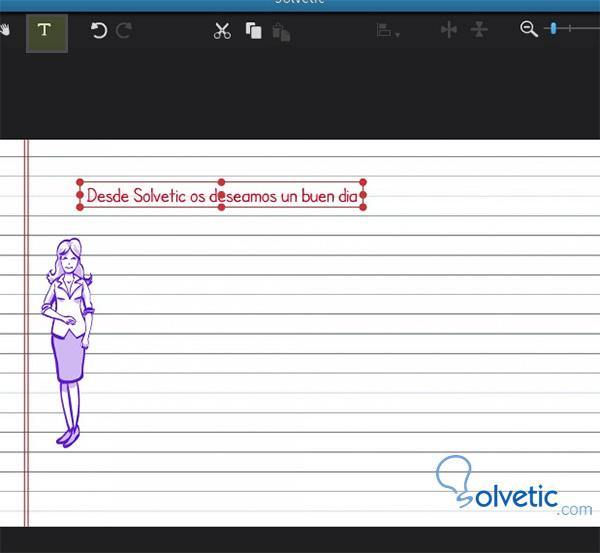Click the left-middle handle of the text box
The width and height of the screenshot is (600, 553).
click(x=80, y=195)
